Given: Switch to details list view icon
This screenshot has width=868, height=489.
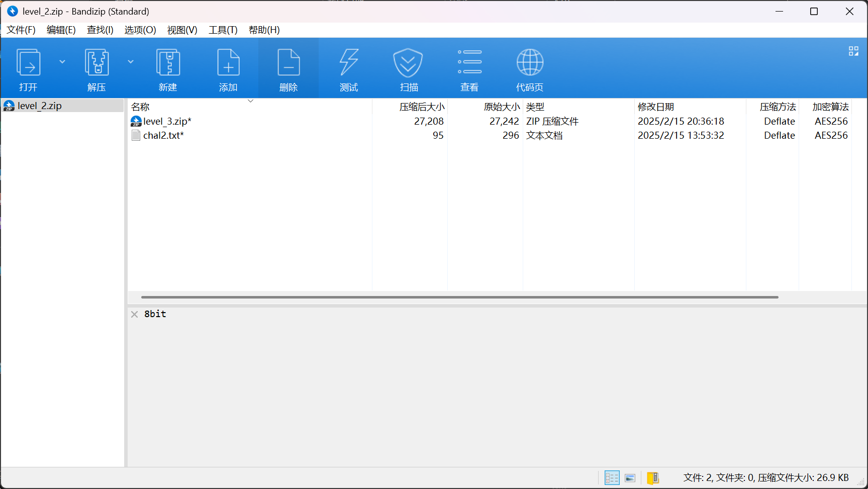Looking at the screenshot, I should 612,477.
